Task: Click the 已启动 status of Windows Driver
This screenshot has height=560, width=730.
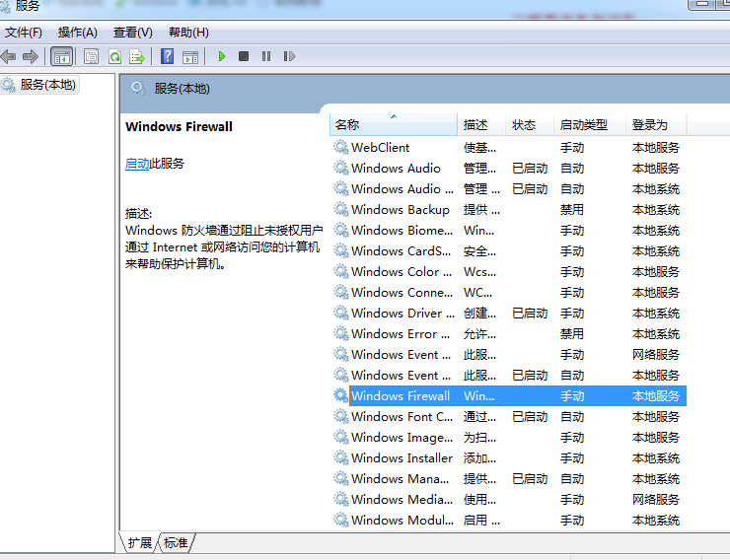Action: pos(530,314)
